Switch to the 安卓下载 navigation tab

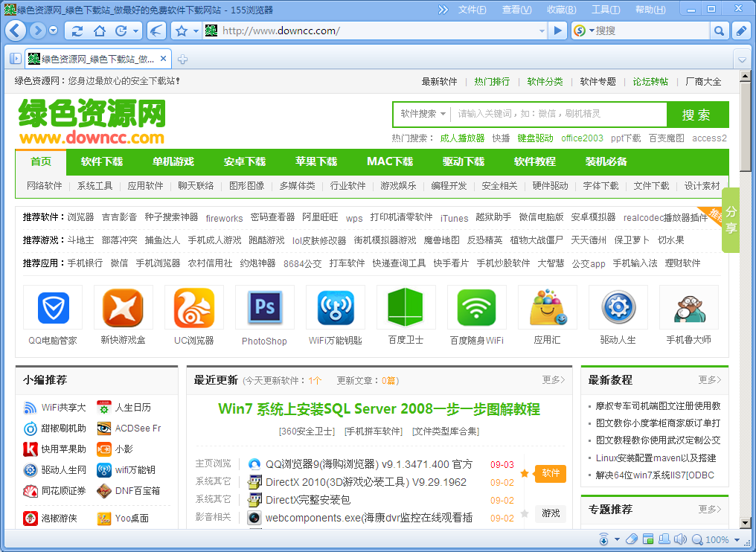pos(244,161)
